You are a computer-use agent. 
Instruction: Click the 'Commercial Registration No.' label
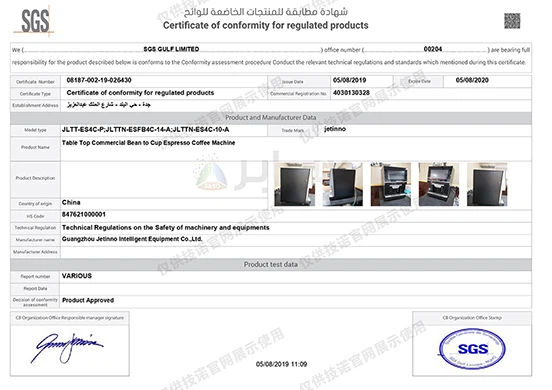click(x=299, y=94)
